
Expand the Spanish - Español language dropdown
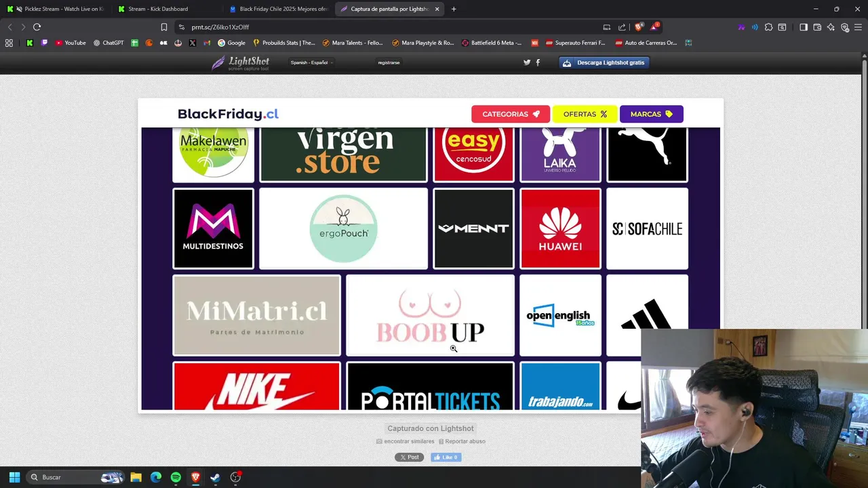coord(311,62)
